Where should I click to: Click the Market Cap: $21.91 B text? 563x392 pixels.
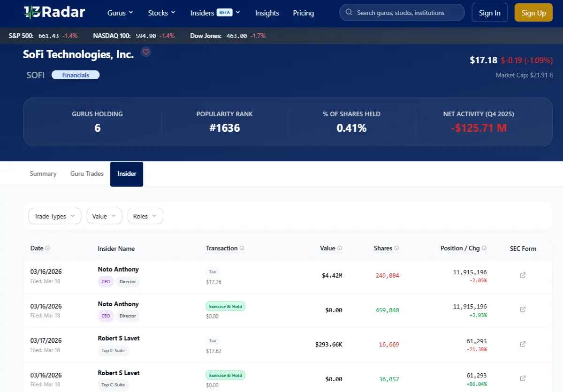(x=524, y=75)
